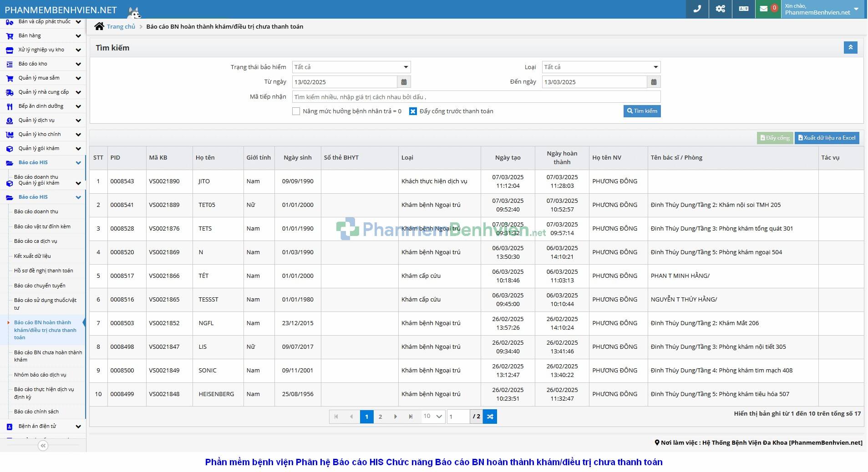The height and width of the screenshot is (472, 868).
Task: Open the settings gears icon in header
Action: 720,9
